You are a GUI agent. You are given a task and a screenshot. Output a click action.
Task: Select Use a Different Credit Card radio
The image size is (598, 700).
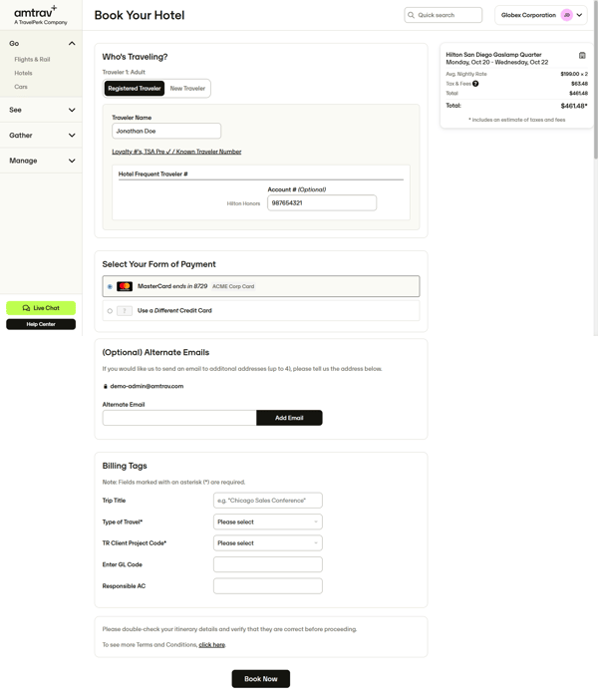[x=110, y=311]
